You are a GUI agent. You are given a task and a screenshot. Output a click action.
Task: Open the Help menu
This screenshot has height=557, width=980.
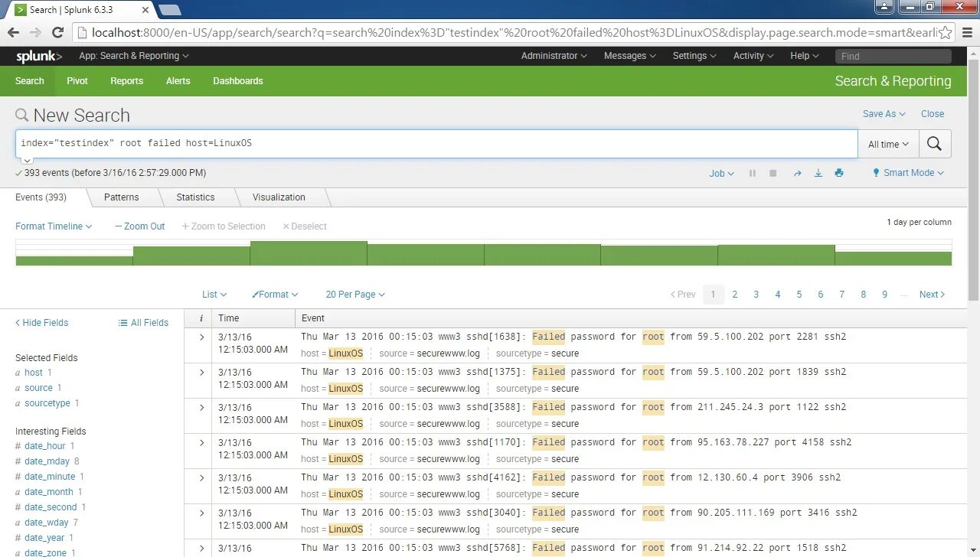[x=805, y=56]
